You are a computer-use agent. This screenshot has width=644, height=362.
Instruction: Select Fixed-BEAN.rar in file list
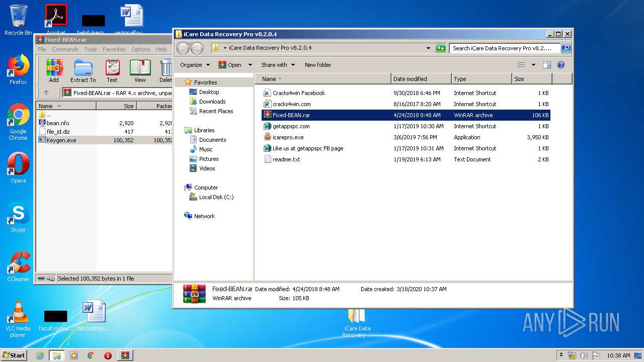coord(406,115)
